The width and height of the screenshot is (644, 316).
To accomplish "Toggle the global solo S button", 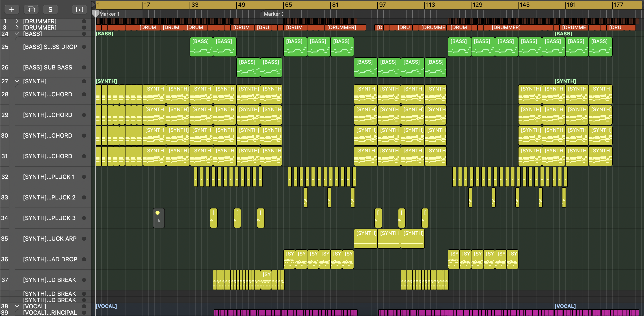I will tap(50, 9).
